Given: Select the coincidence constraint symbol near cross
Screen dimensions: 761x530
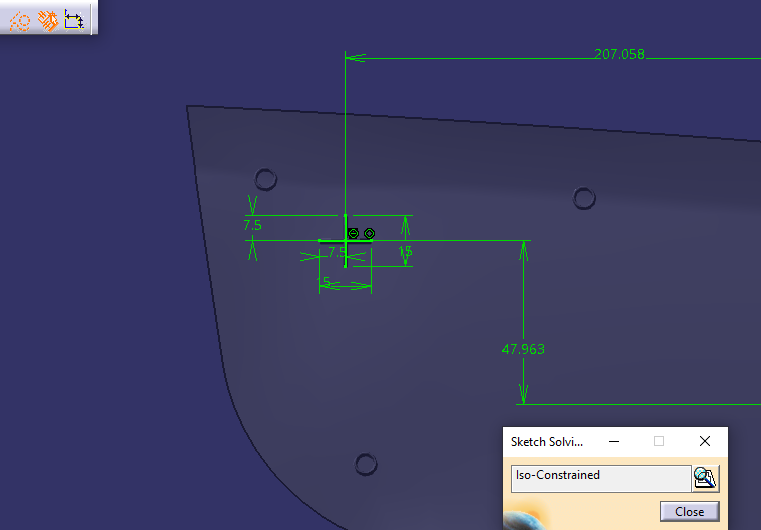Looking at the screenshot, I should pos(369,233).
